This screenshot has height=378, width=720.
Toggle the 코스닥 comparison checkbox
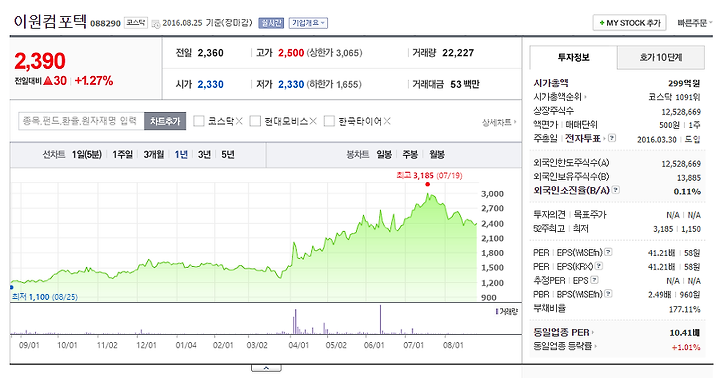(199, 121)
